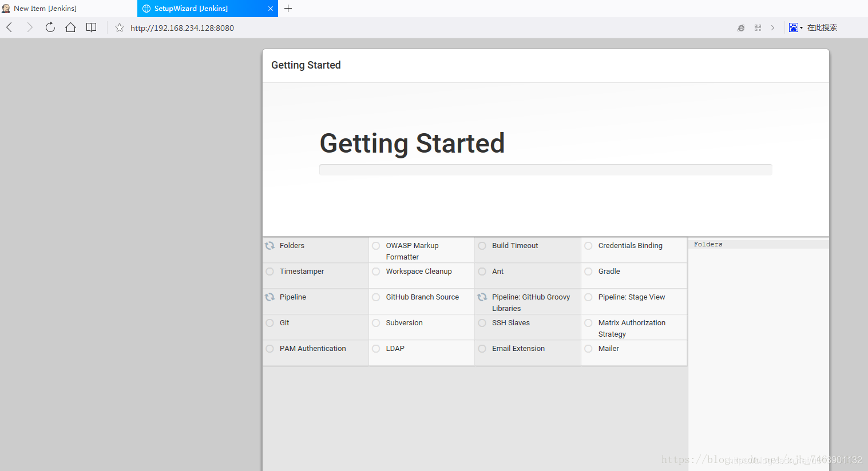
Task: Click the address bar URL 192.168.234.128:8080
Action: 182,28
